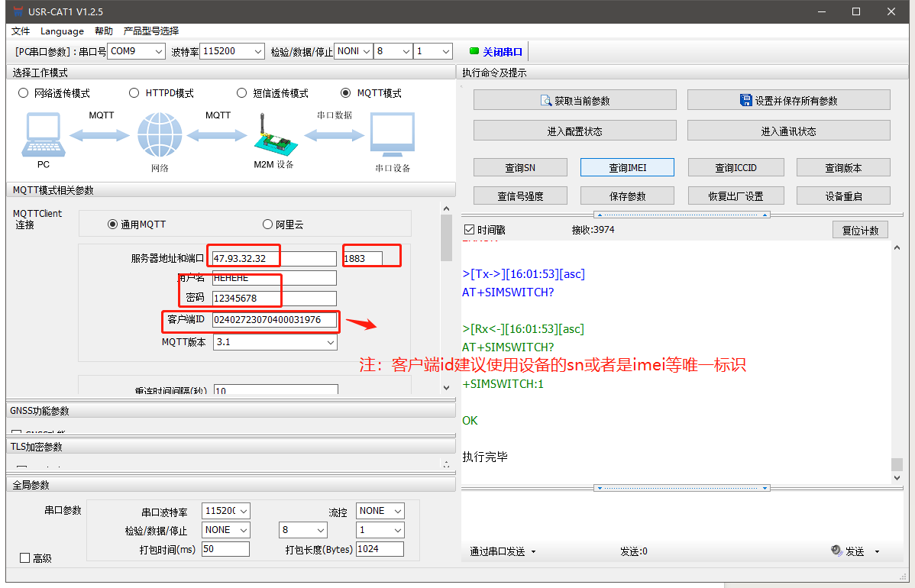The width and height of the screenshot is (915, 588).
Task: Click 进入通讯状态 button
Action: pyautogui.click(x=788, y=131)
